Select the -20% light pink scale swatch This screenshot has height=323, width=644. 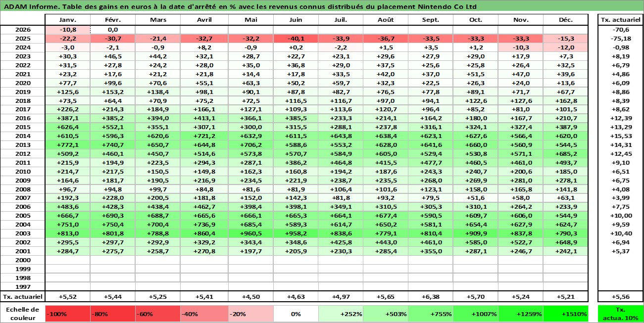250,314
